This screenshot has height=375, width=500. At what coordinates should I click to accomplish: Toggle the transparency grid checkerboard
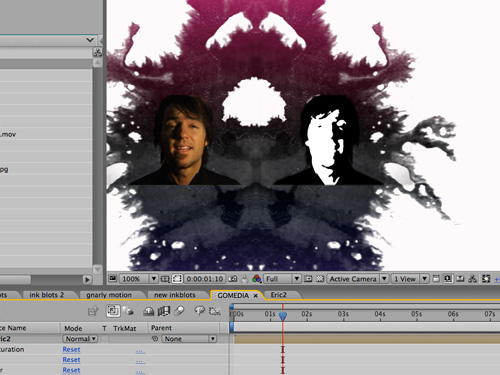click(320, 279)
